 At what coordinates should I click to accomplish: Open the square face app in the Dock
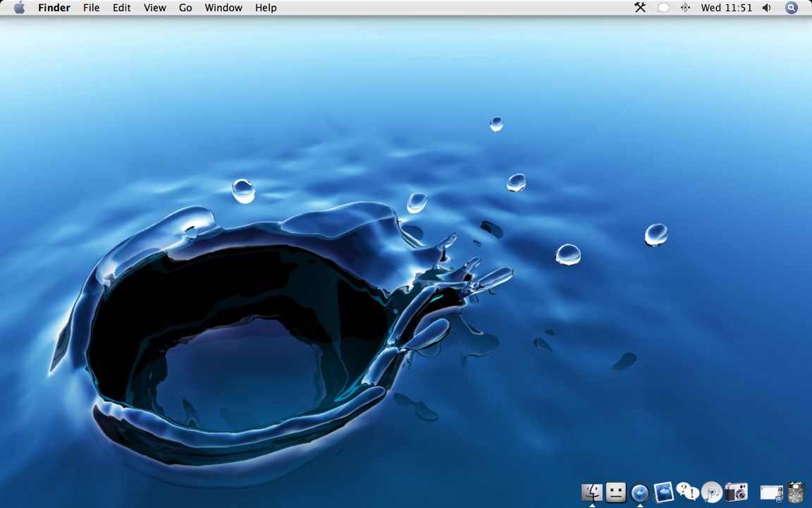[616, 492]
